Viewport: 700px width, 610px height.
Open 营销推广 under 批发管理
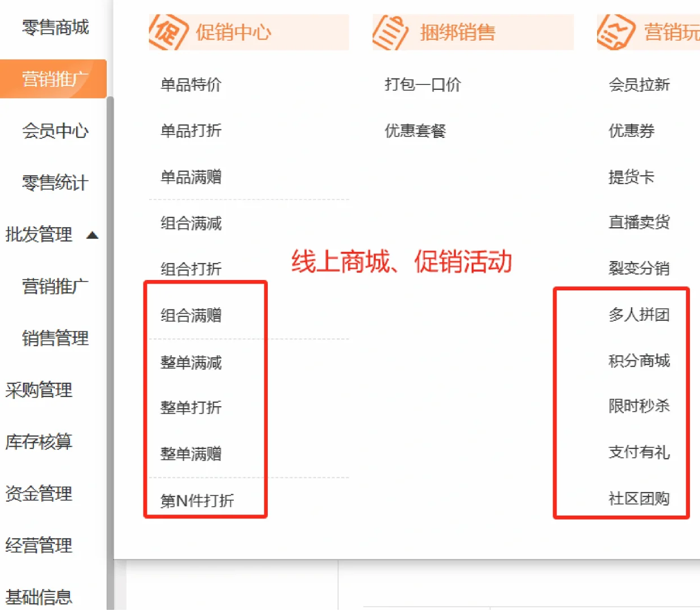click(55, 286)
